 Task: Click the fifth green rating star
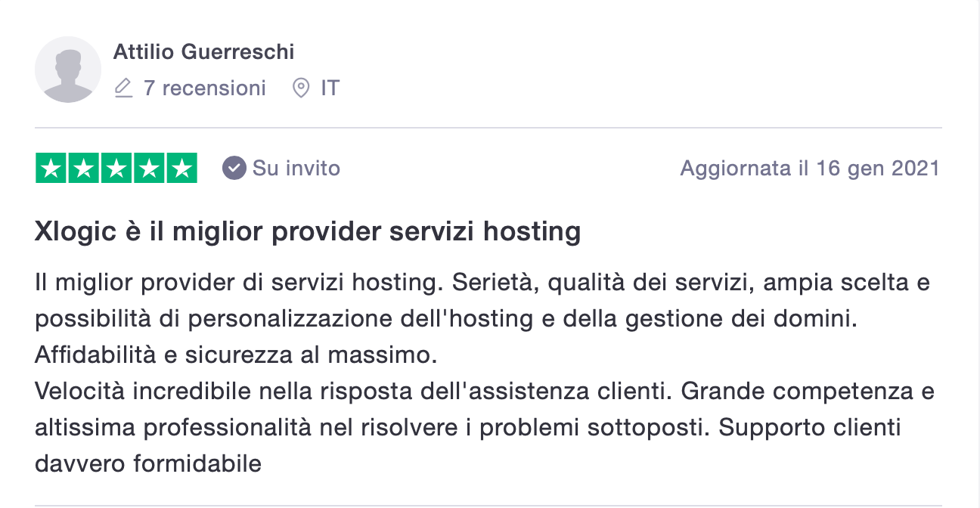click(x=181, y=168)
